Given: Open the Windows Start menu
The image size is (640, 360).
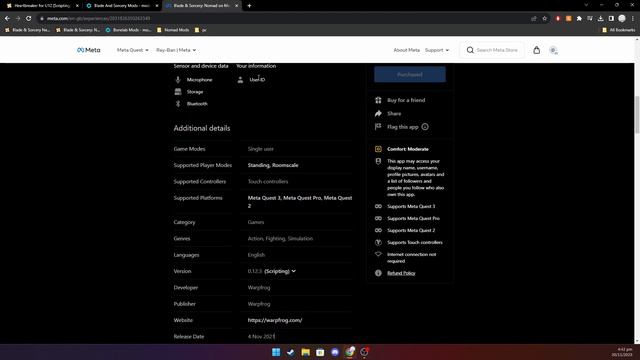Looking at the screenshot, I should click(276, 352).
